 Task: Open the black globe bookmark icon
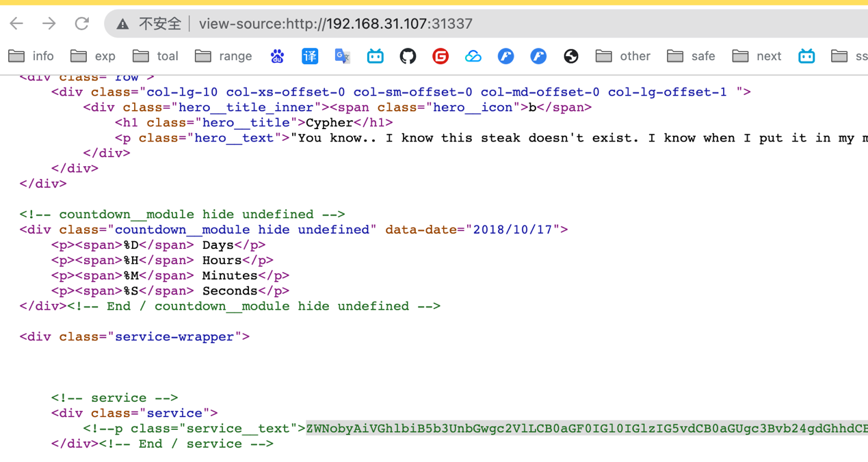(571, 56)
